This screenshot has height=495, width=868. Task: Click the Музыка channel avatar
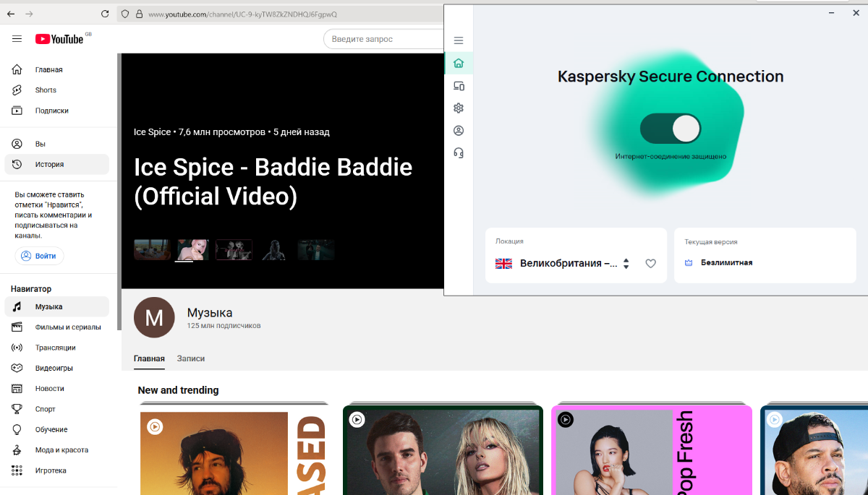tap(154, 317)
